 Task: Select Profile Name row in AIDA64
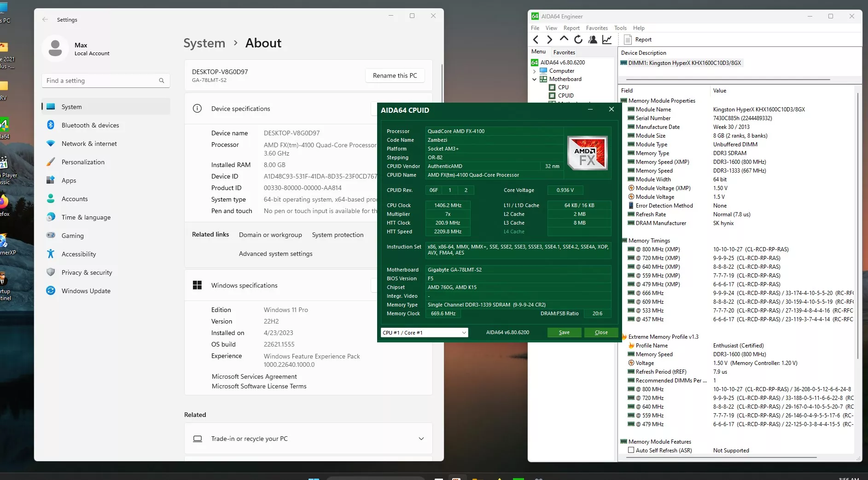click(737, 346)
